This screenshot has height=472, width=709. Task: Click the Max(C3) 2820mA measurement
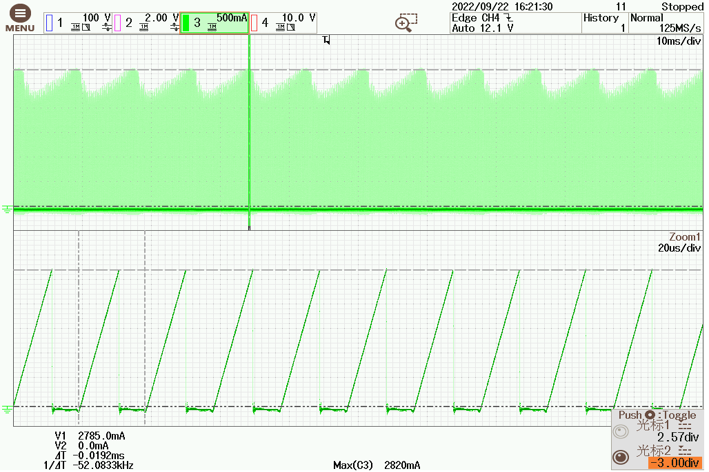pos(376,465)
